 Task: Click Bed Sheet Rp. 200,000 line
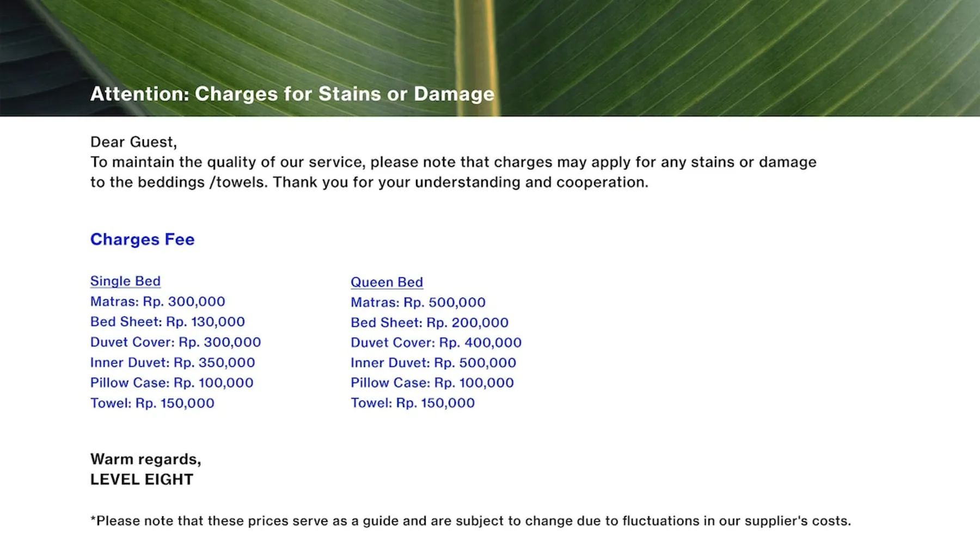429,323
